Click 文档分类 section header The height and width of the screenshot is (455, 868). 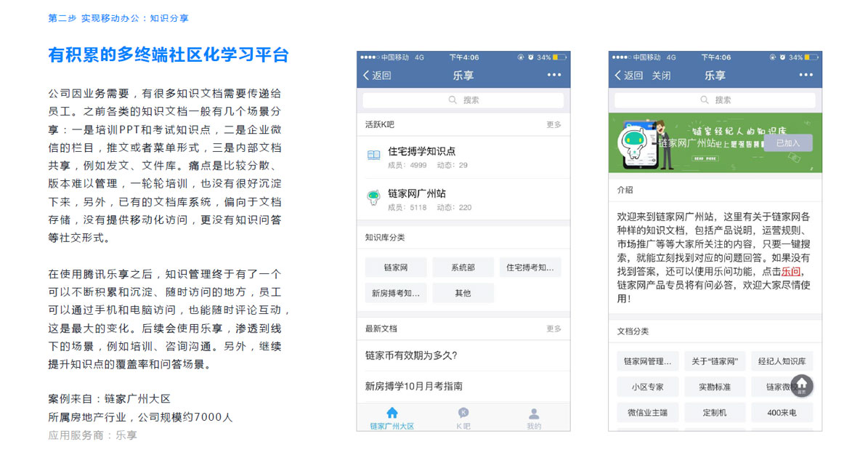tap(633, 331)
